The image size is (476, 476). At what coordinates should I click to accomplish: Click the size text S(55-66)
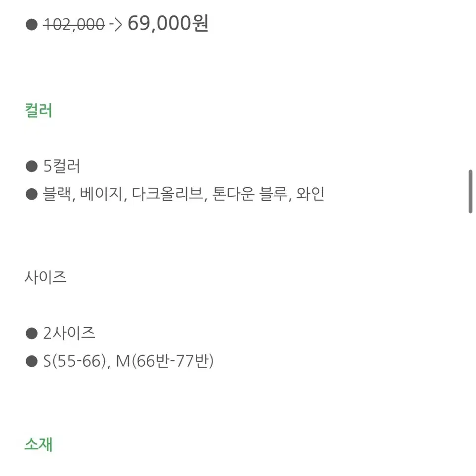click(75, 361)
